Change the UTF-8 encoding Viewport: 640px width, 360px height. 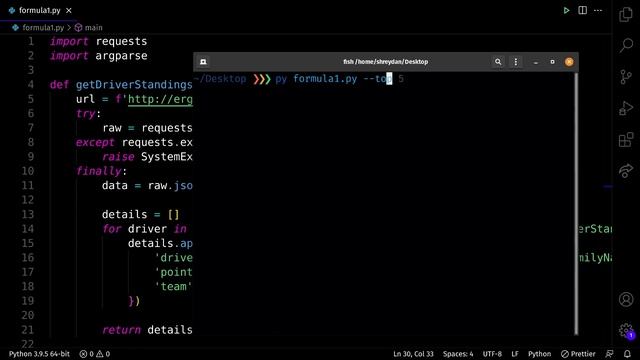[x=492, y=354]
